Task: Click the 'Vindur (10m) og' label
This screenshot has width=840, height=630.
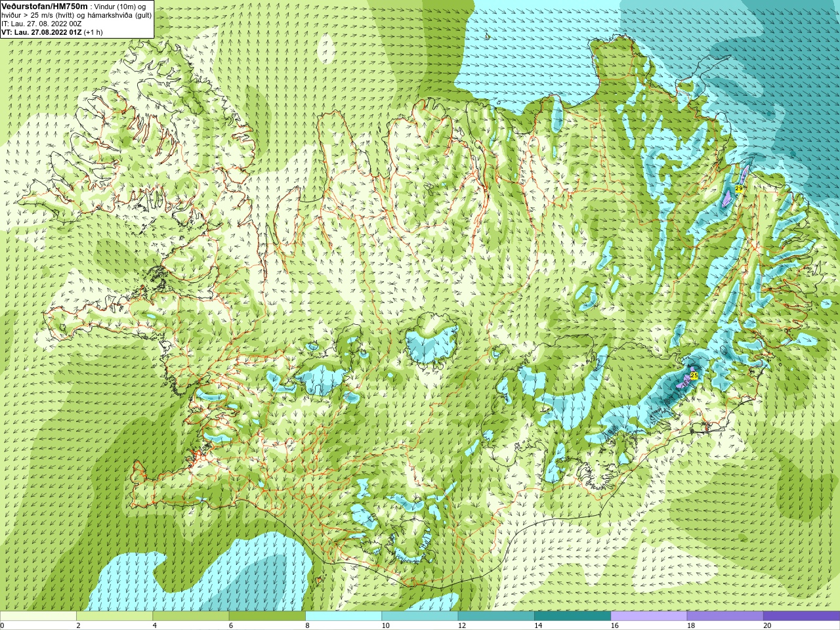Action: [120, 7]
